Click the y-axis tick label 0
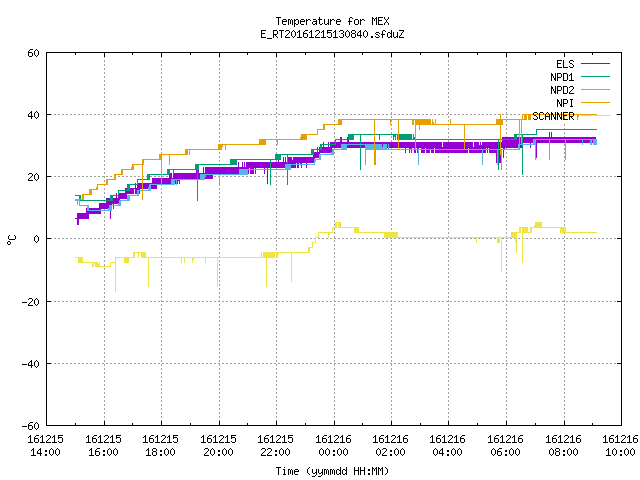The width and height of the screenshot is (640, 480). coord(37,239)
